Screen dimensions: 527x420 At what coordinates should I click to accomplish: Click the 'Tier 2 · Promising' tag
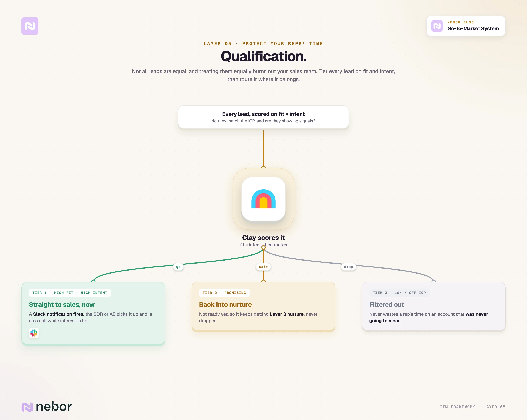pyautogui.click(x=224, y=293)
